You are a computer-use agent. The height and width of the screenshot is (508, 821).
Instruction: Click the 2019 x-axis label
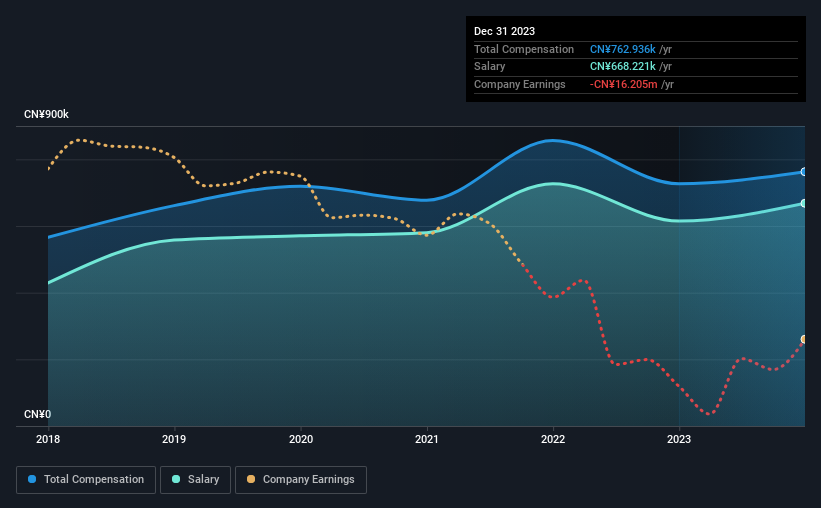[174, 439]
